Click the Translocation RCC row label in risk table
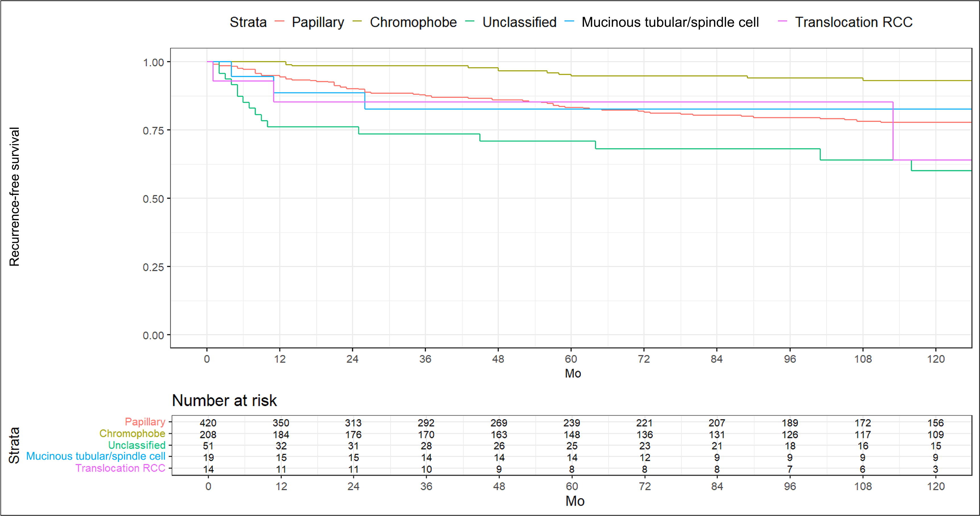Viewport: 980px width, 516px height. 120,468
